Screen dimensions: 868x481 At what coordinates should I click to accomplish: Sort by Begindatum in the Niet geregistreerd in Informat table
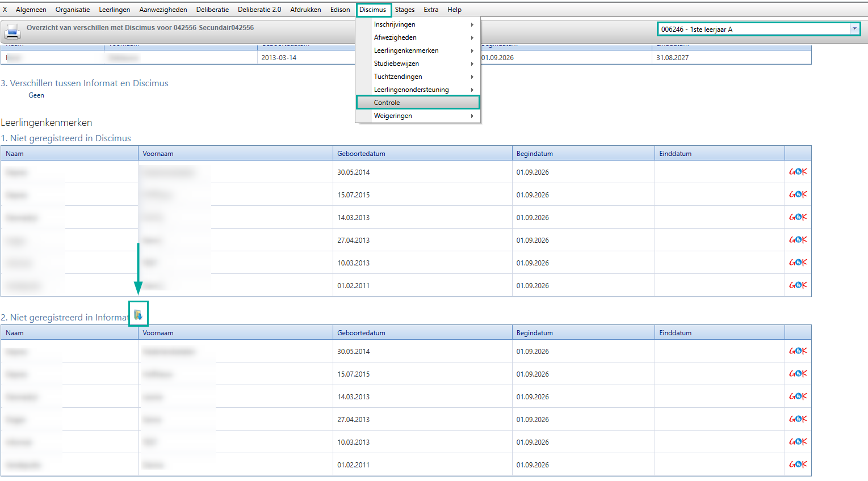pyautogui.click(x=584, y=333)
